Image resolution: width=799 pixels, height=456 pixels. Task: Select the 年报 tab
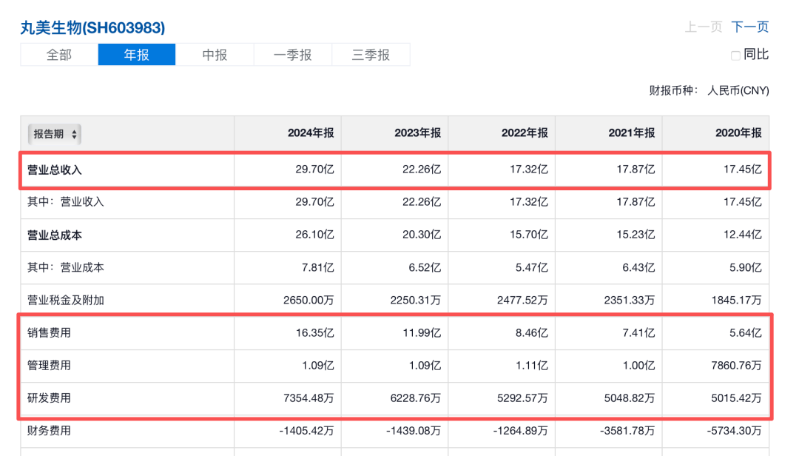coord(137,55)
